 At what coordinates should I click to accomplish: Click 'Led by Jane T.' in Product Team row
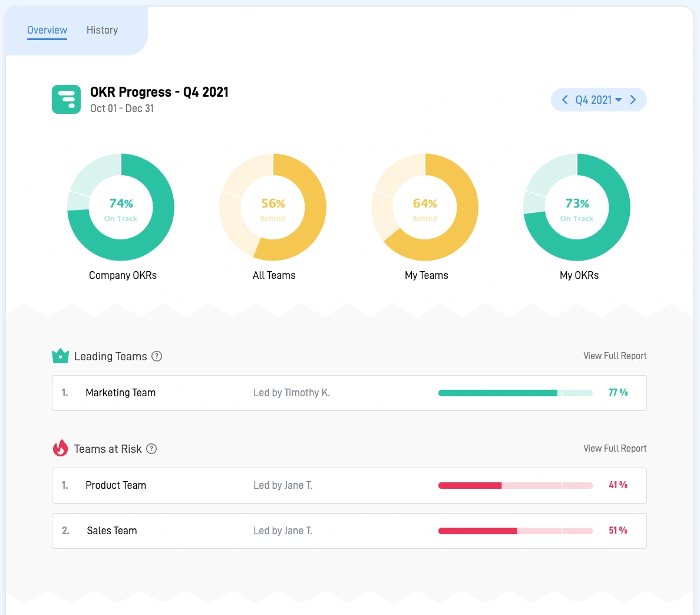point(283,485)
